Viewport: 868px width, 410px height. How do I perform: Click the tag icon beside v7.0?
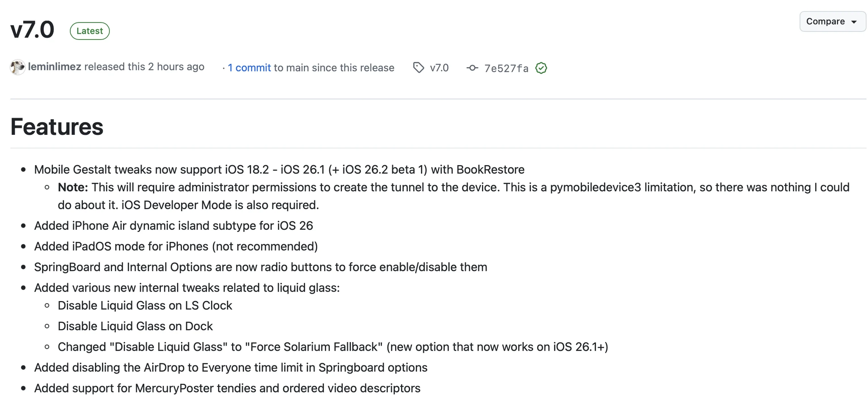point(418,68)
